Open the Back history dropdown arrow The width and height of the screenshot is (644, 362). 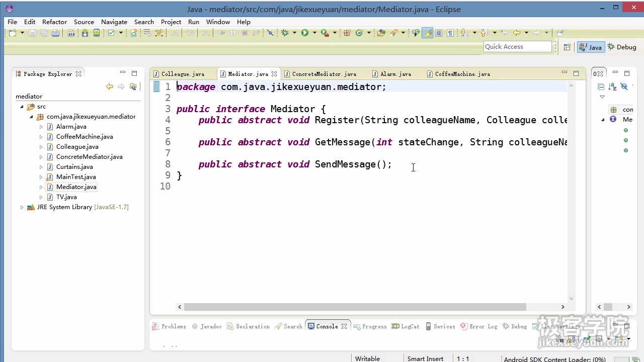[x=526, y=33]
